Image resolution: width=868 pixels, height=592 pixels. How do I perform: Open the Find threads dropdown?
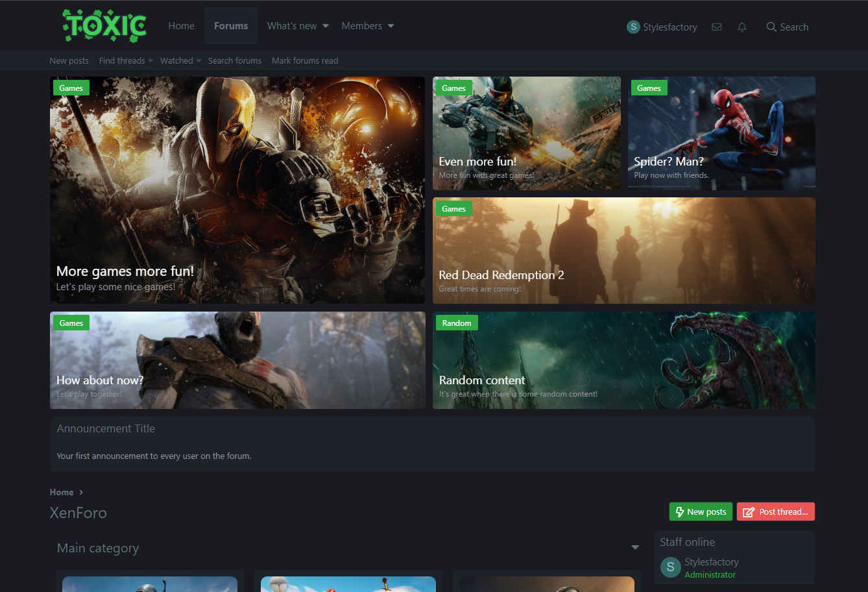(151, 61)
